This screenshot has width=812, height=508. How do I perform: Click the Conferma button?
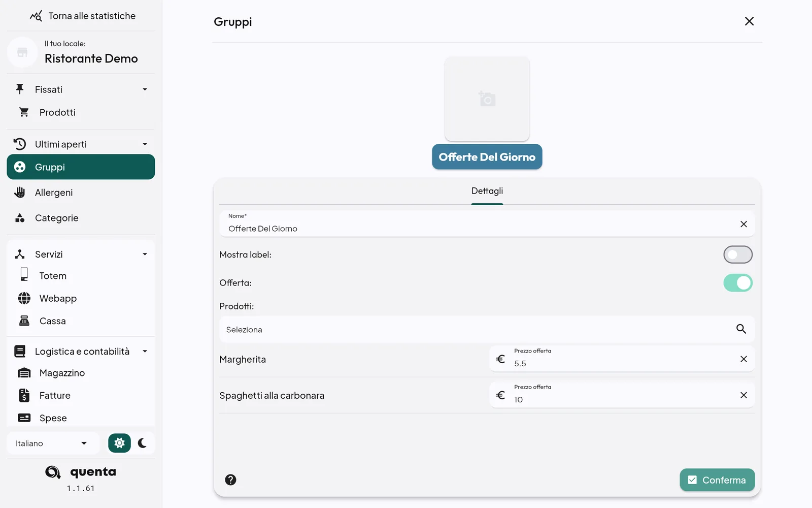point(717,480)
